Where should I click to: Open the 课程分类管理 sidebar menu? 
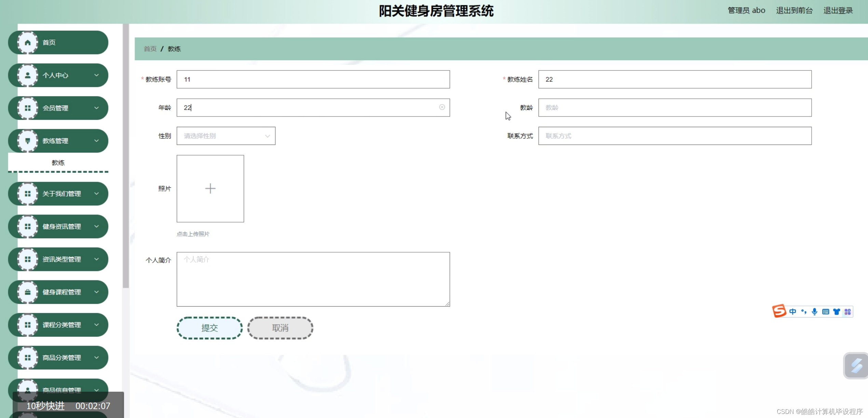[62, 325]
